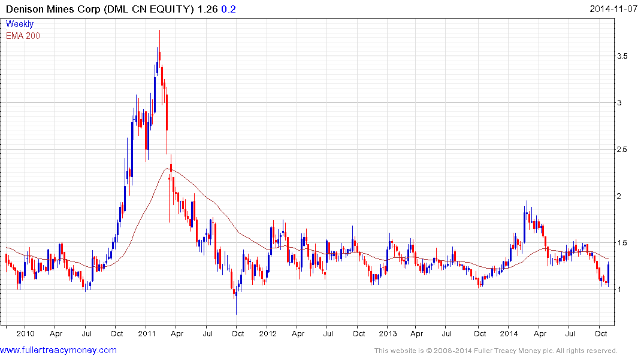Click the 2 price axis label
Viewport: 644px width, 359px height.
pyautogui.click(x=619, y=196)
